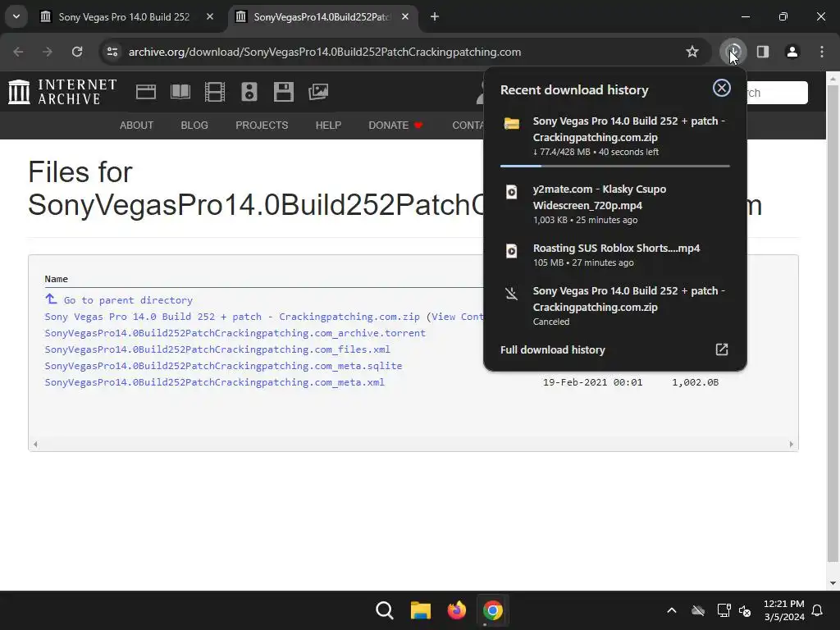Go back to the previous page
Viewport: 840px width, 630px height.
(18, 52)
